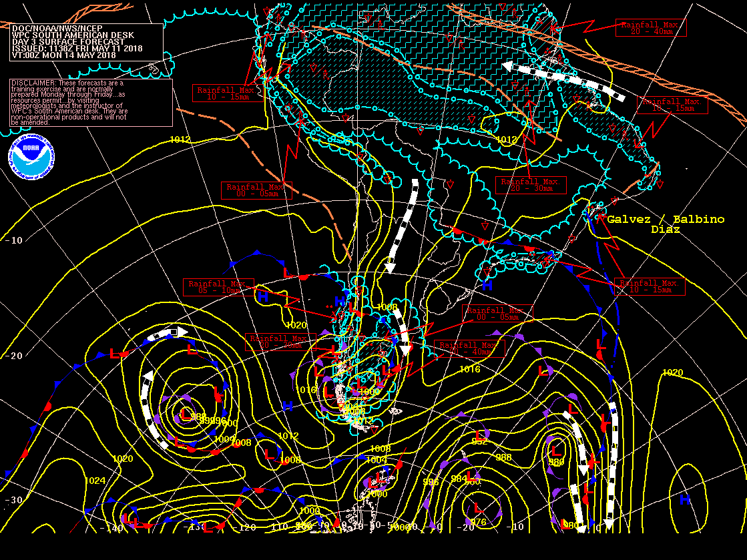This screenshot has height=560, width=747.
Task: Select the 952 isobar pressure label
Action: [x=480, y=441]
